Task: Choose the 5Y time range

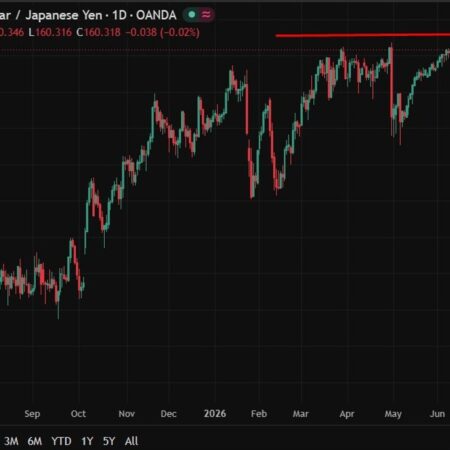Action: pyautogui.click(x=109, y=441)
